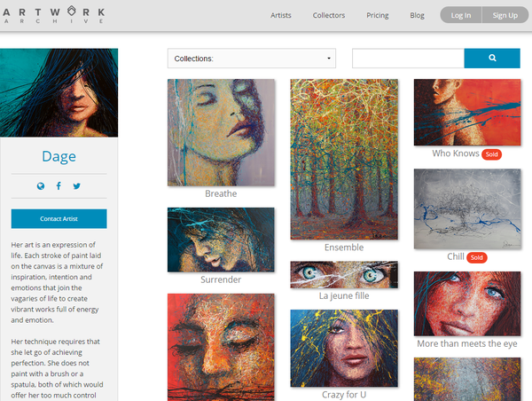The image size is (532, 401).
Task: Click the Log In button
Action: (x=461, y=15)
